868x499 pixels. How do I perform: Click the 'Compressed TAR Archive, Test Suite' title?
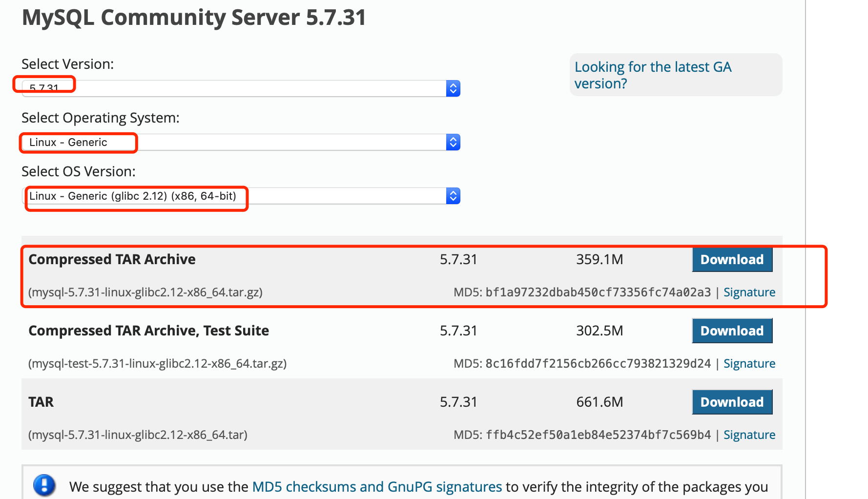(149, 331)
